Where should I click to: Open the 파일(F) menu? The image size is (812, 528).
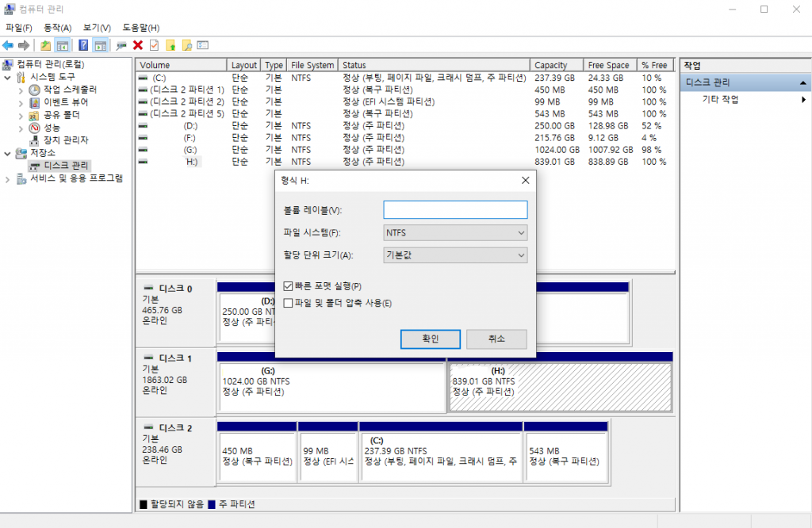point(19,28)
